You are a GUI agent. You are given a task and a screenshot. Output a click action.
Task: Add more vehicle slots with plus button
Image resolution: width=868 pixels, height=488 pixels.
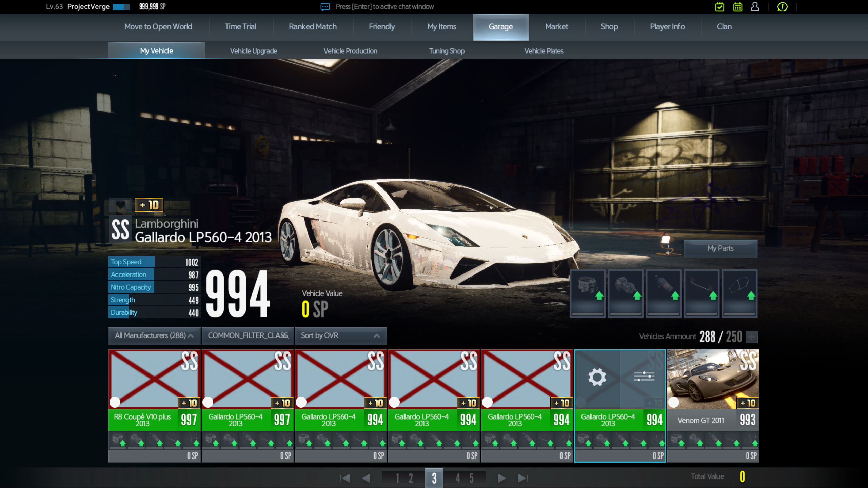point(752,337)
